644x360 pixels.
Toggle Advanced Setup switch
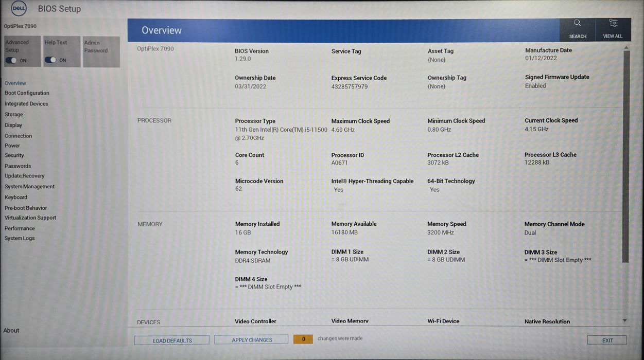[11, 60]
